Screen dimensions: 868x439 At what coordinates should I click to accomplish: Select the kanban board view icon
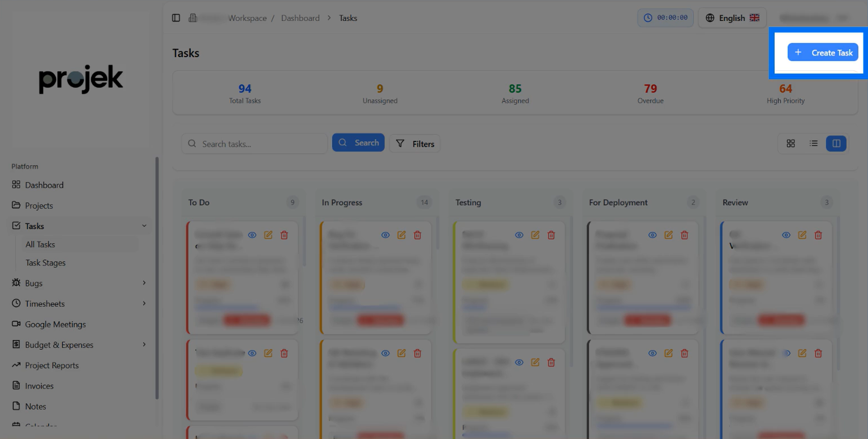click(836, 144)
